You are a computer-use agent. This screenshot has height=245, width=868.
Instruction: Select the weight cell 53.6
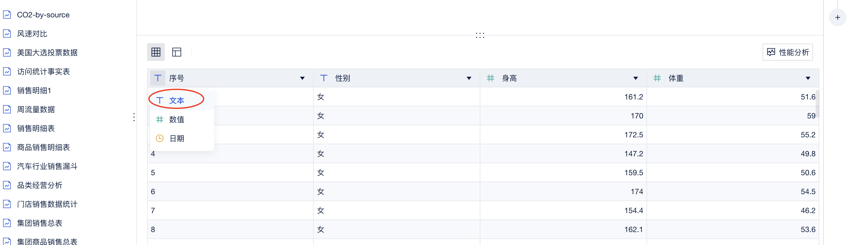pyautogui.click(x=733, y=230)
